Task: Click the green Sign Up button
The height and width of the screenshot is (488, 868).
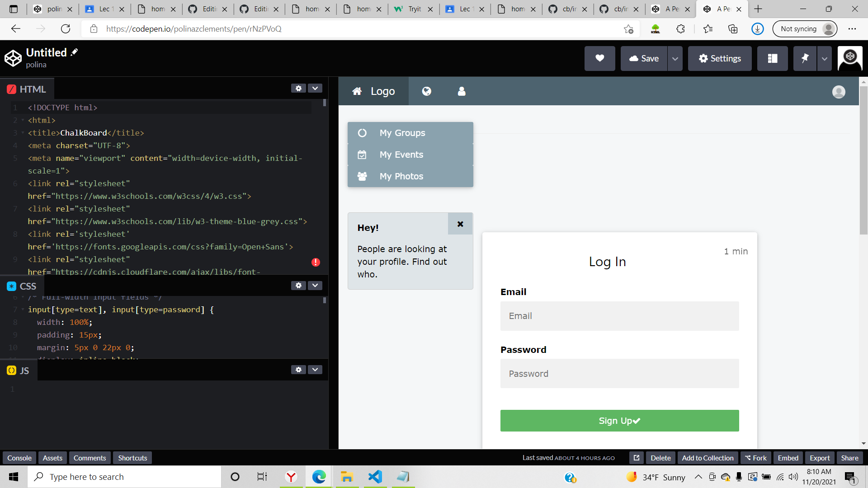Action: point(619,420)
